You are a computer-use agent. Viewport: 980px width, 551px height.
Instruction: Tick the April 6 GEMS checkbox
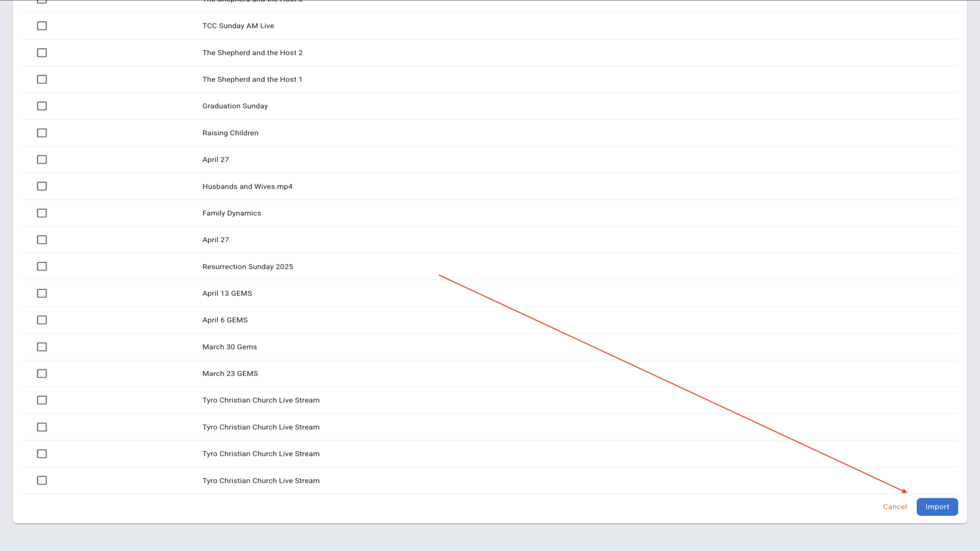point(42,320)
